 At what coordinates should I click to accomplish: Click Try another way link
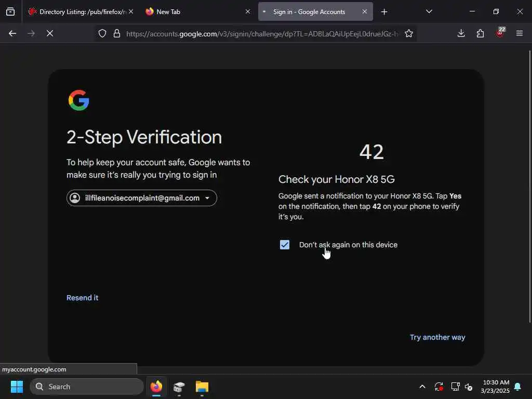coord(437,337)
